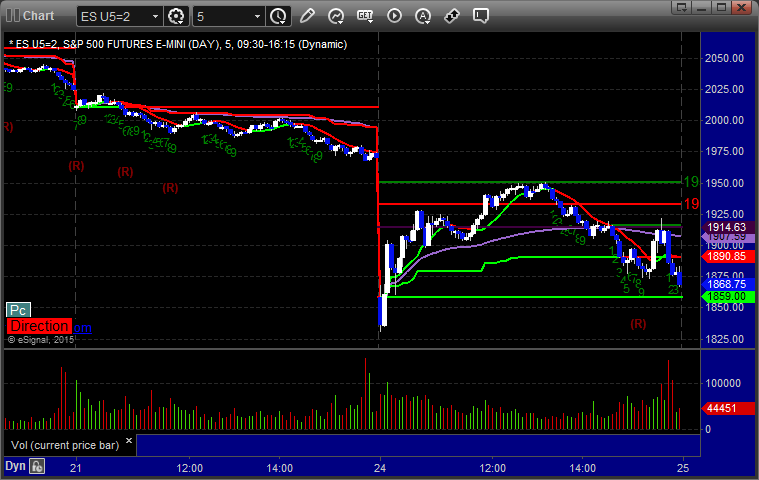The image size is (759, 480).
Task: Click the Chart window grip icon
Action: point(12,15)
